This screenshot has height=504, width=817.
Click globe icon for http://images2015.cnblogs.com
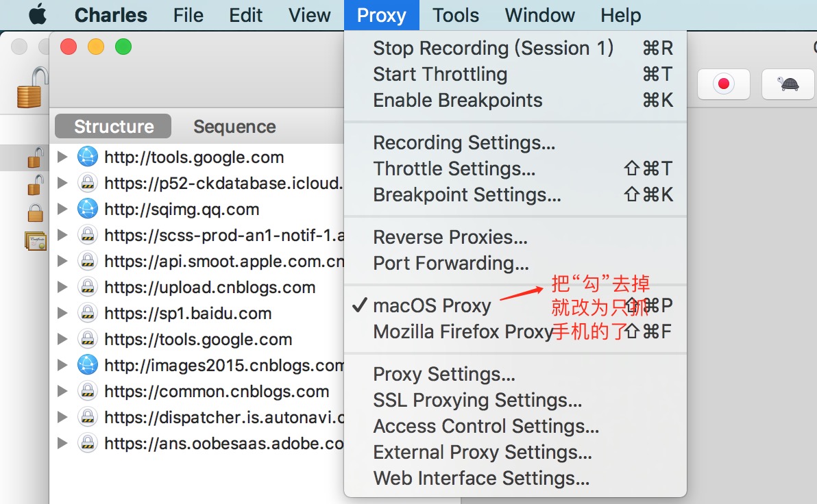click(88, 365)
